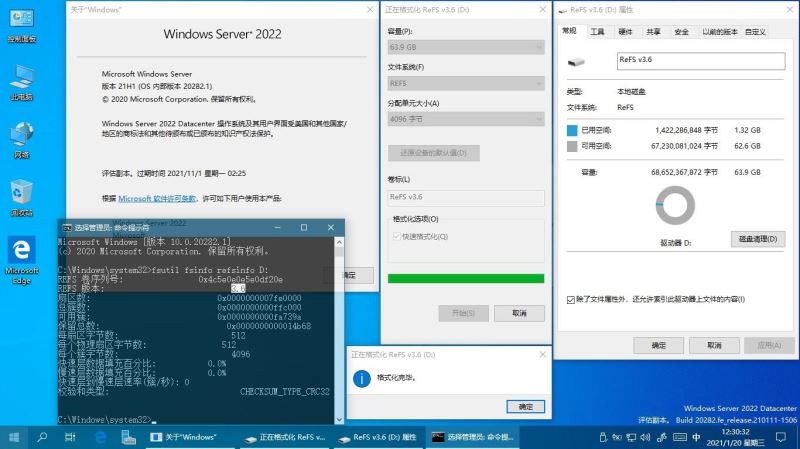The image size is (800, 449).
Task: Maximize the Command Prompt window
Action: (304, 228)
